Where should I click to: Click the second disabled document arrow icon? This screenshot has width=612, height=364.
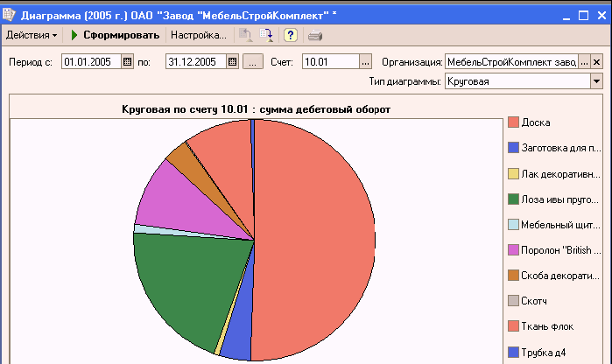[267, 35]
